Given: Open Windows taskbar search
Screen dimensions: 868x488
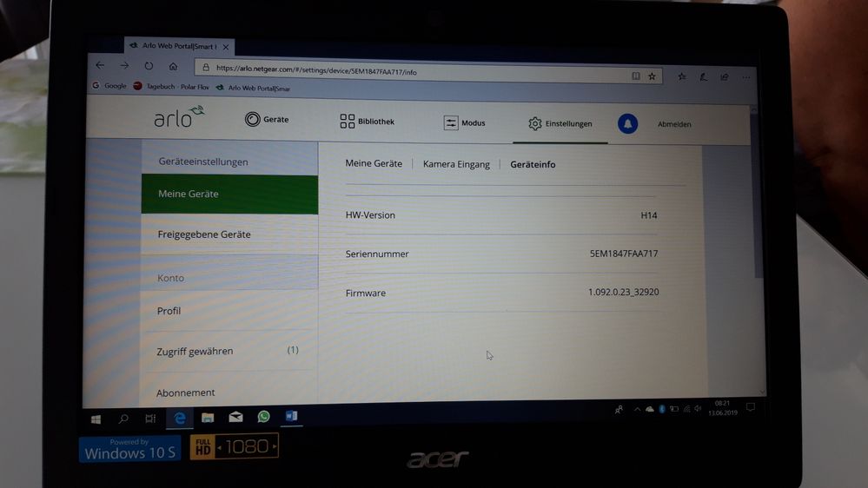Looking at the screenshot, I should tap(123, 419).
